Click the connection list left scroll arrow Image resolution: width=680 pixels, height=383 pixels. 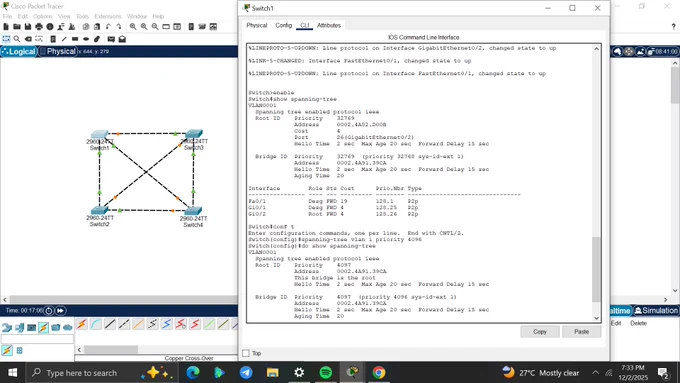(x=79, y=350)
